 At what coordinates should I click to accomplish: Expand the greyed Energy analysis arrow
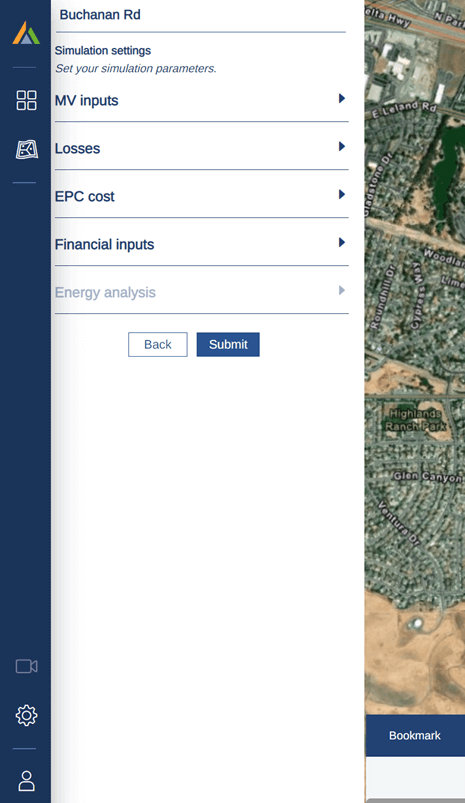(x=342, y=290)
